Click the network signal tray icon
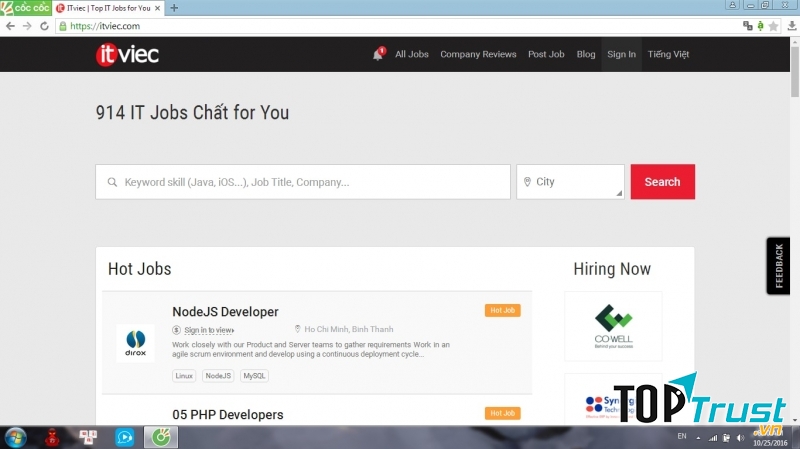Image resolution: width=800 pixels, height=449 pixels. (713, 438)
